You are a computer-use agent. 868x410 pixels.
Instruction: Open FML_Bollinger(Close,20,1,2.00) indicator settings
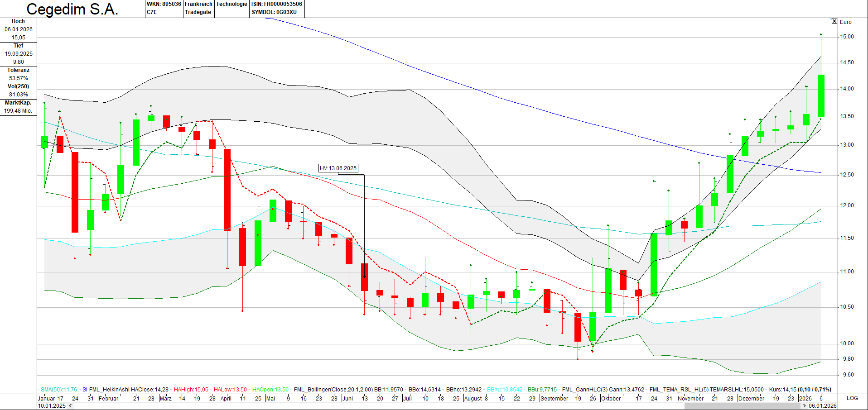coord(333,390)
